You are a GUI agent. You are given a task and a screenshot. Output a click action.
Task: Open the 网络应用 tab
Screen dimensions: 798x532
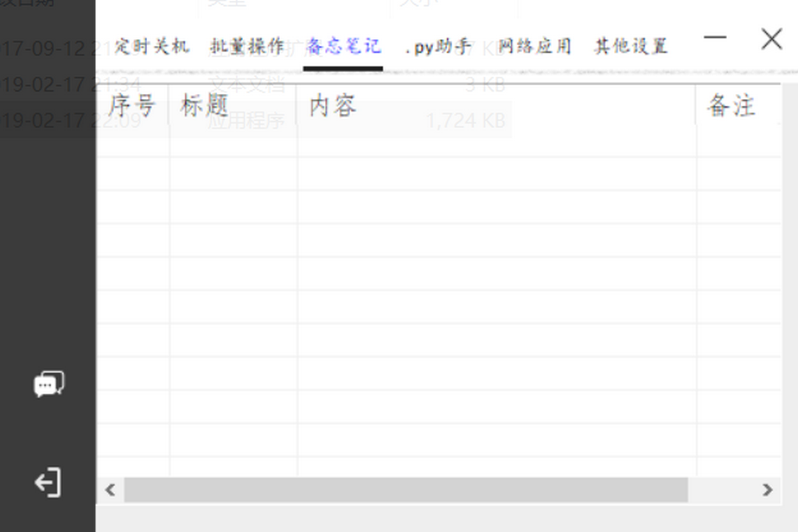coord(534,44)
